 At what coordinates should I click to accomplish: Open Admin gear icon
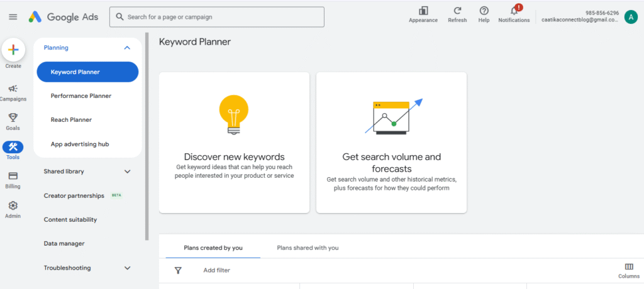click(x=13, y=205)
